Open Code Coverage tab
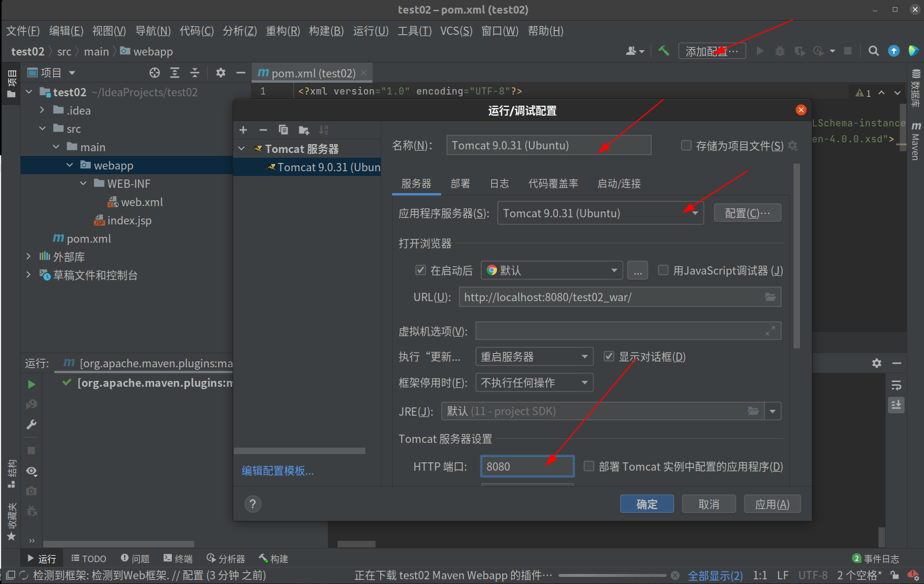The width and height of the screenshot is (924, 584). point(553,184)
